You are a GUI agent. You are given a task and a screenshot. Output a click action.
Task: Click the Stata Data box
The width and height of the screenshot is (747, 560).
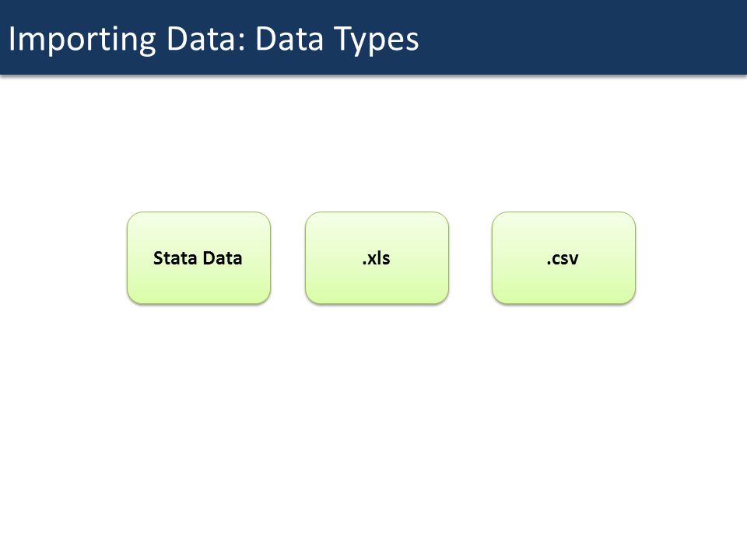pyautogui.click(x=198, y=257)
